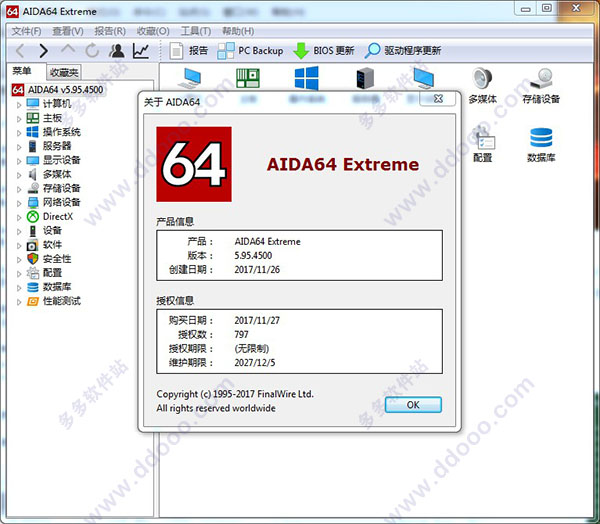The height and width of the screenshot is (524, 600).
Task: Click OK in the 关于 AIDA64 dialog
Action: pos(413,405)
